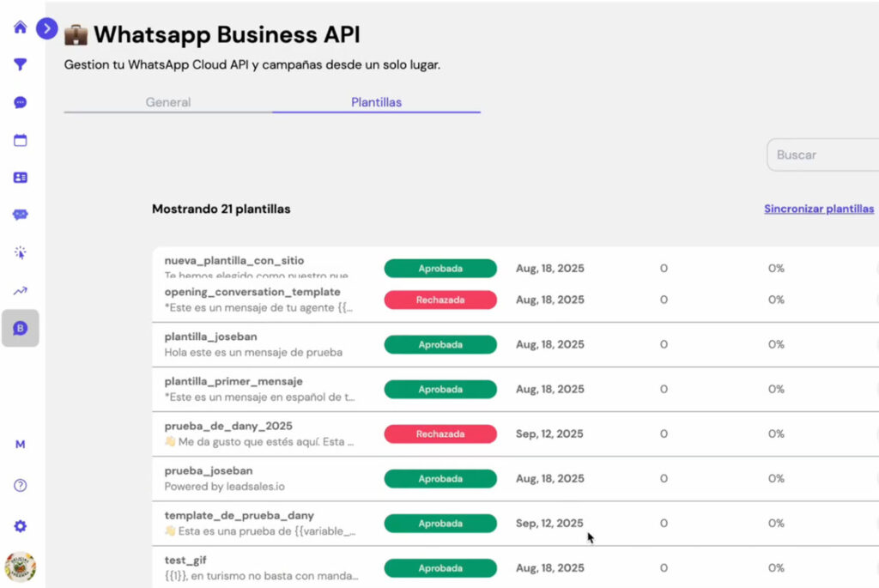Expand the sidebar with the chevron arrow
This screenshot has height=588, width=879.
(x=47, y=28)
